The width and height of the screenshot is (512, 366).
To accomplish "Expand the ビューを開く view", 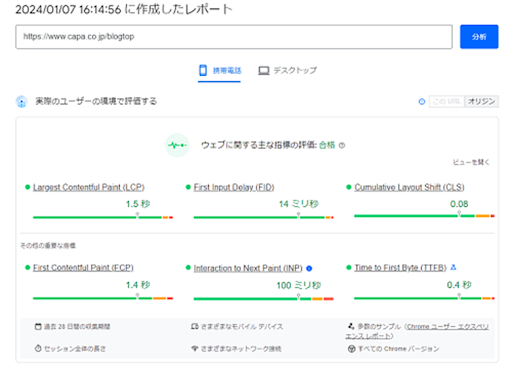I will [x=471, y=162].
